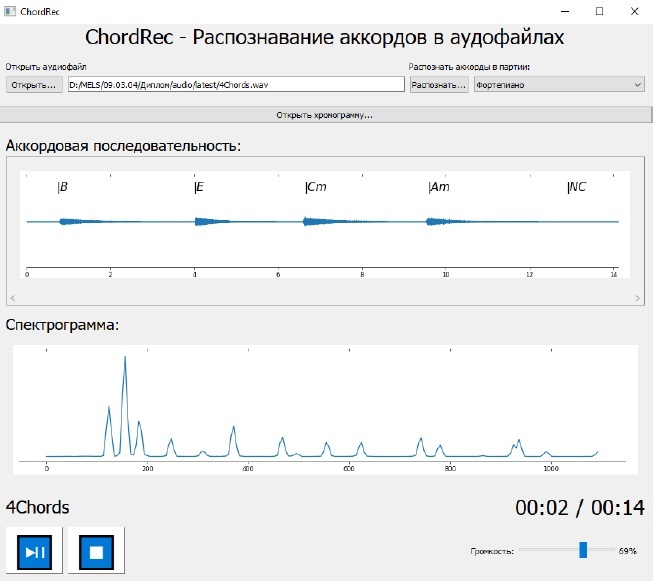Close the ChordRec window
The image size is (654, 581).
(x=636, y=10)
